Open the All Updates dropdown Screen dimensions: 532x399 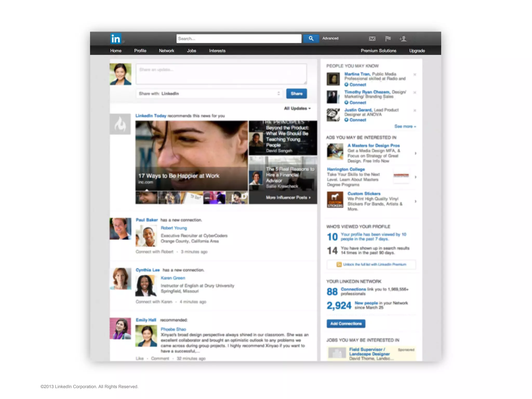tap(297, 108)
